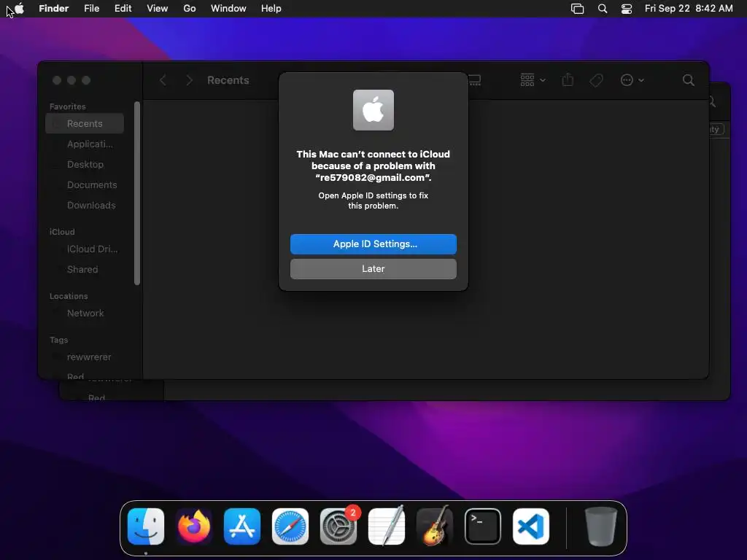Select iCloud Drive in Finder sidebar
Screen dimensions: 747x560
point(85,249)
